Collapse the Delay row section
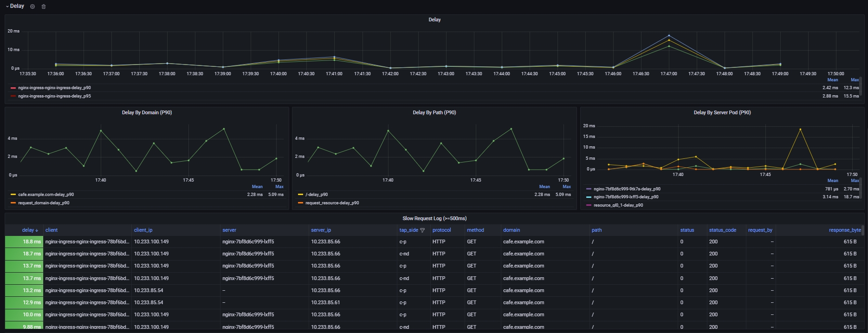Viewport: 868px width, 333px height. click(x=14, y=6)
